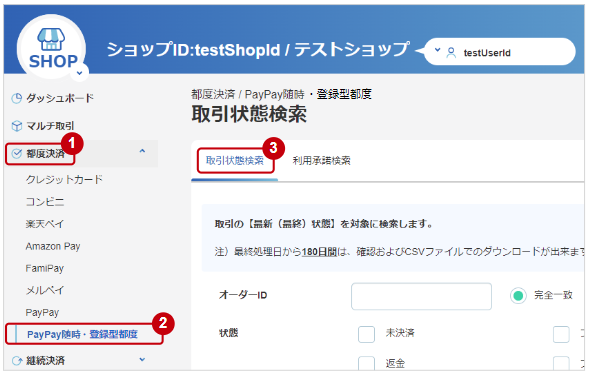Open the ダッシュボード menu item
The width and height of the screenshot is (590, 376).
click(x=60, y=98)
